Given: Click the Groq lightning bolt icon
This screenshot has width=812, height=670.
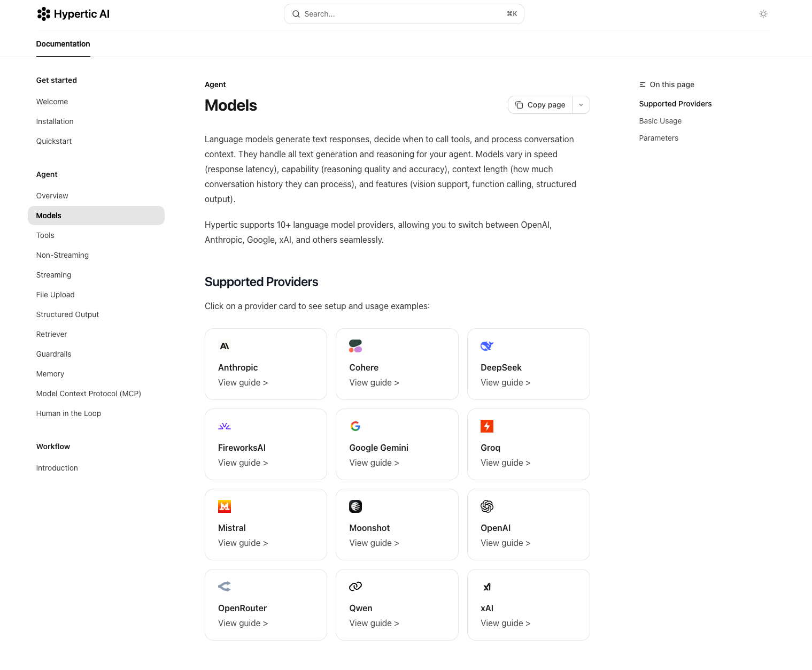Looking at the screenshot, I should click(x=487, y=426).
